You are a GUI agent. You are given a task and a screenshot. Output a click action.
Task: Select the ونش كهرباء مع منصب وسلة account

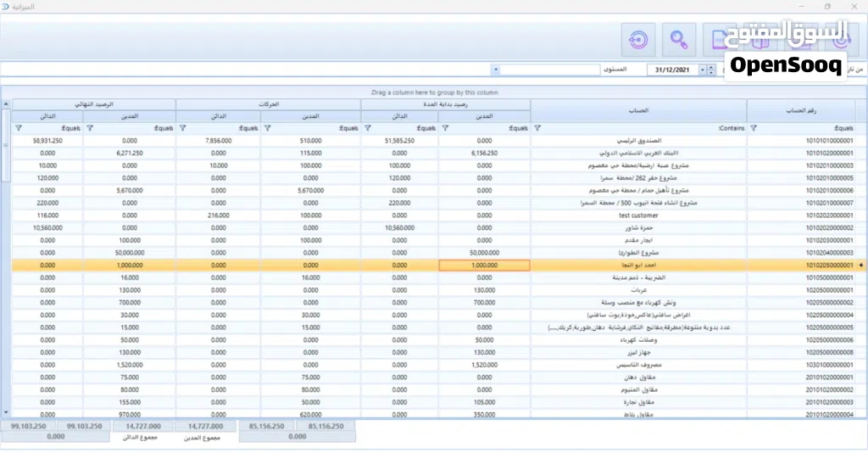pyautogui.click(x=639, y=302)
